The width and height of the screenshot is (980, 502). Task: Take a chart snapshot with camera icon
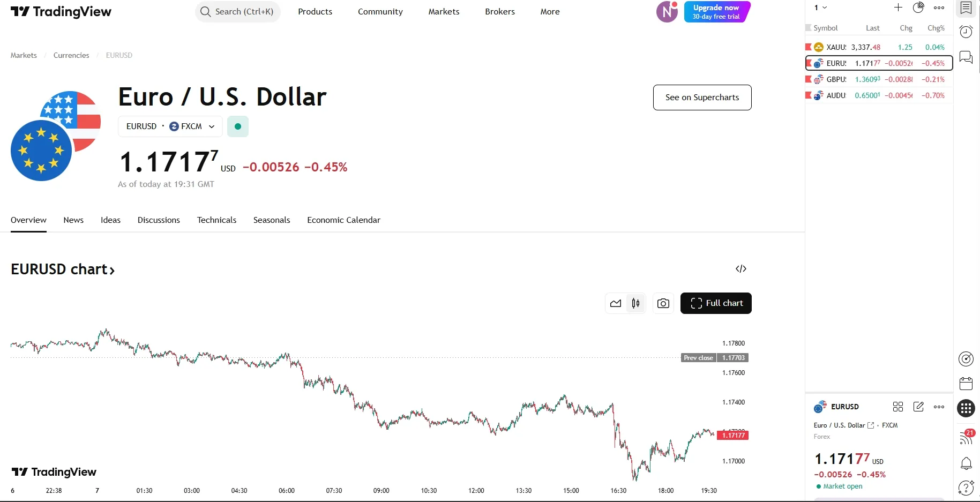coord(663,303)
